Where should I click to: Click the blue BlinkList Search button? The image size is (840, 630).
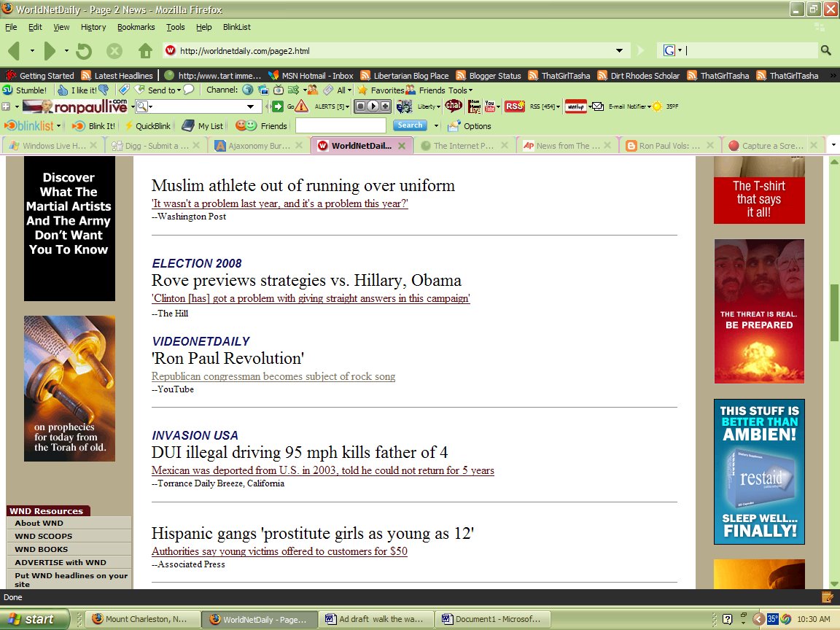click(410, 125)
